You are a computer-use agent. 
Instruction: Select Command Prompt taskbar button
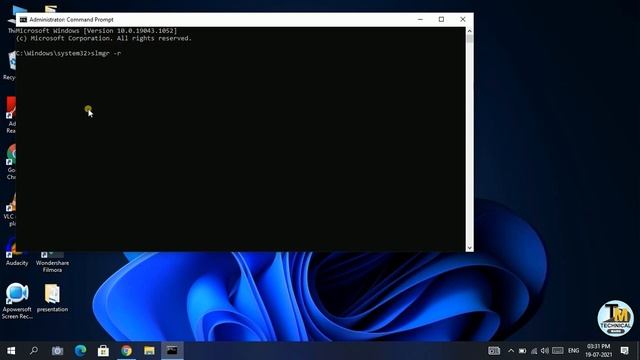coord(172,351)
